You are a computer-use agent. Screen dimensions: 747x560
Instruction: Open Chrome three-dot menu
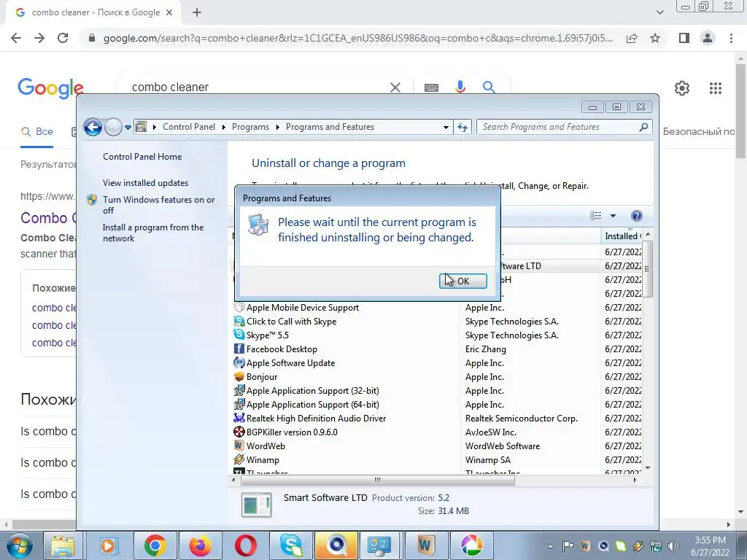pos(731,38)
